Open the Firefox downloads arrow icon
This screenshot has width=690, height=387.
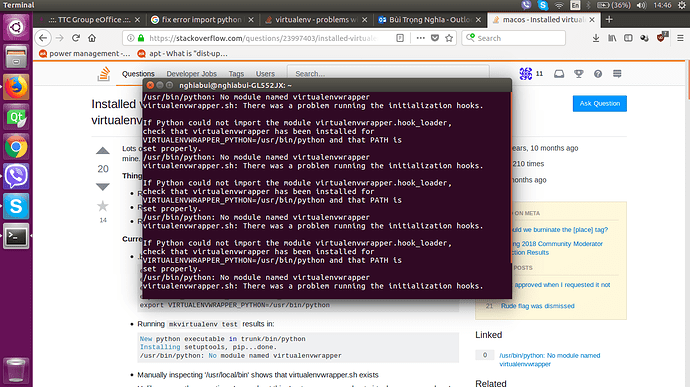595,38
